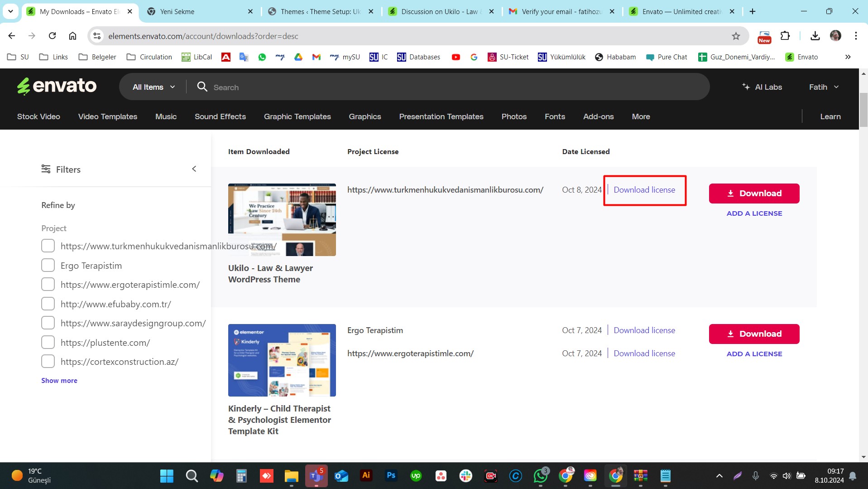Download the Ukilo theme

(754, 193)
